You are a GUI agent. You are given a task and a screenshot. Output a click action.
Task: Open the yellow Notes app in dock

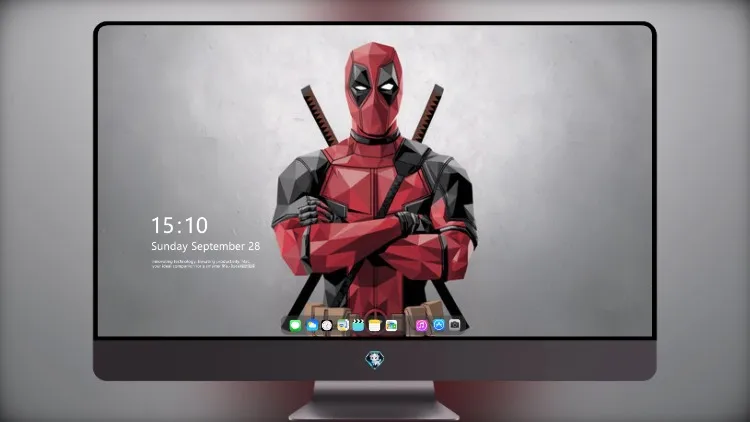375,325
